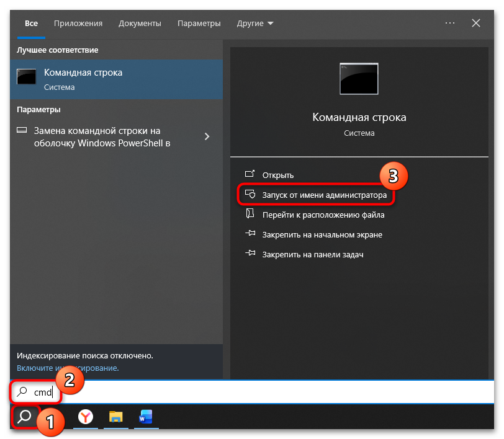The width and height of the screenshot is (504, 439).
Task: Click the taskbar search button
Action: coord(24,417)
